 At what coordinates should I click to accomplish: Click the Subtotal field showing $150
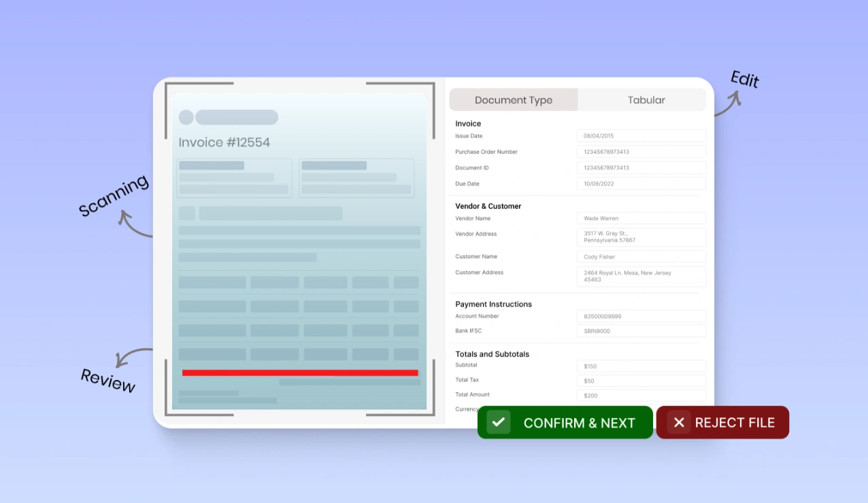click(x=640, y=366)
